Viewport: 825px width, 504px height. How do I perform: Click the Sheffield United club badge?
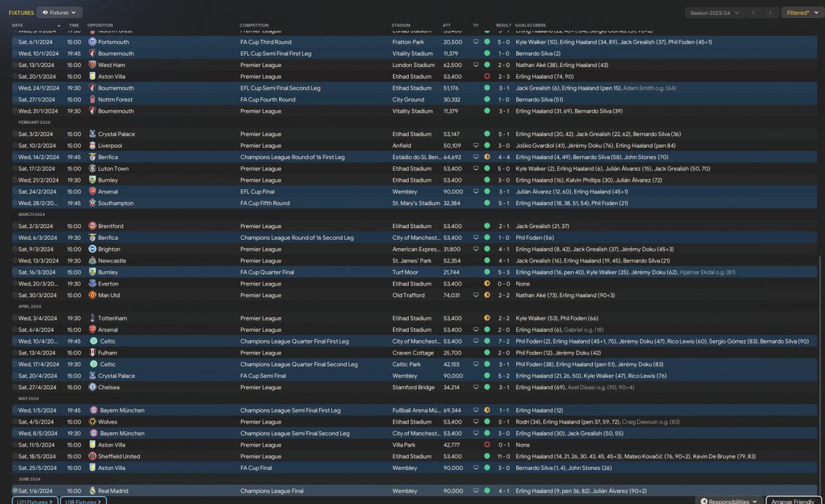(92, 456)
